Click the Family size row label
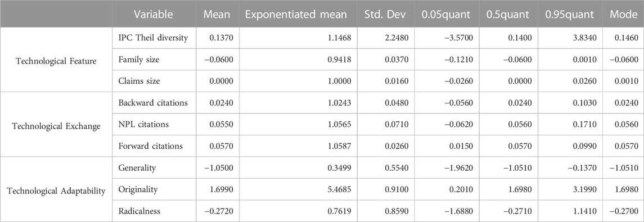644x222 pixels. 139,60
